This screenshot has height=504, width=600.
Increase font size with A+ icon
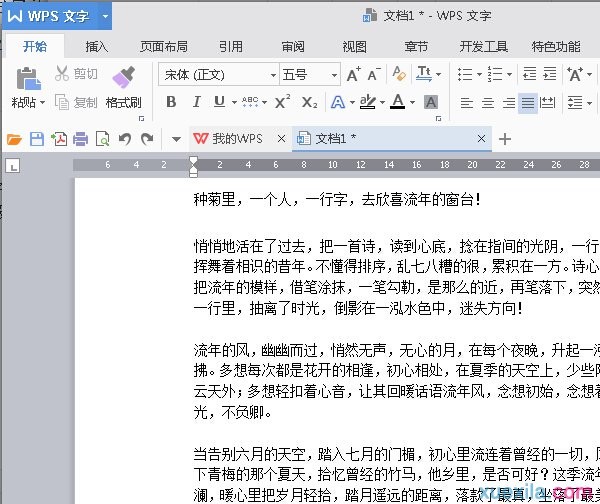354,74
